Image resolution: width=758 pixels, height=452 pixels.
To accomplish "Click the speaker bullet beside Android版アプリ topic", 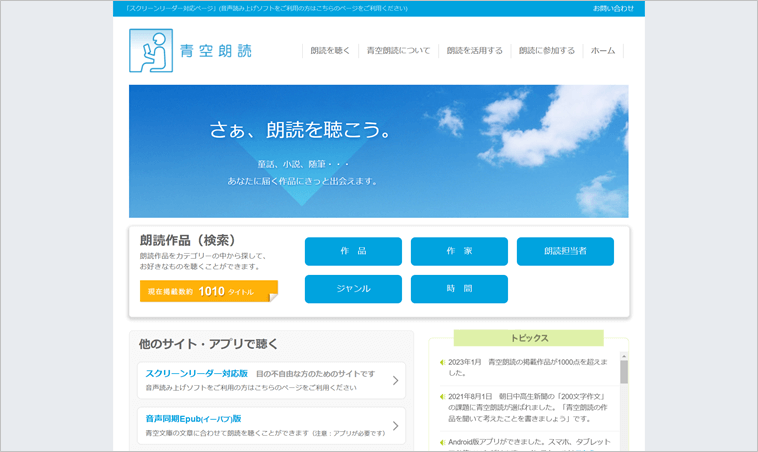I will coord(442,440).
